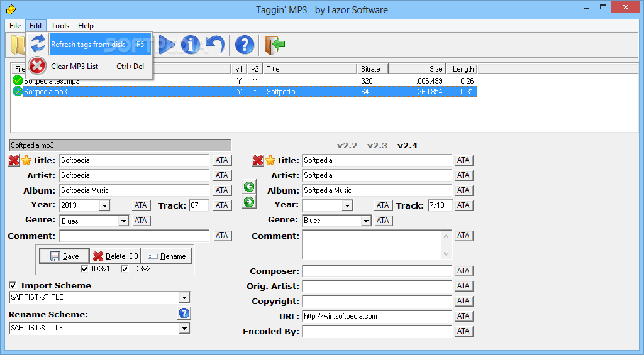This screenshot has width=644, height=355.
Task: Click ATA next to ID3v1 Title field
Action: click(222, 160)
